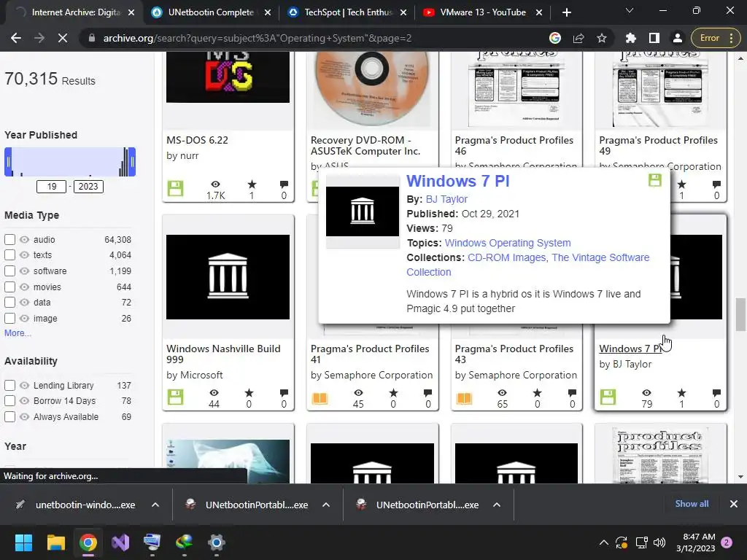This screenshot has height=560, width=747.
Task: Check the software media type checkbox
Action: click(9, 271)
